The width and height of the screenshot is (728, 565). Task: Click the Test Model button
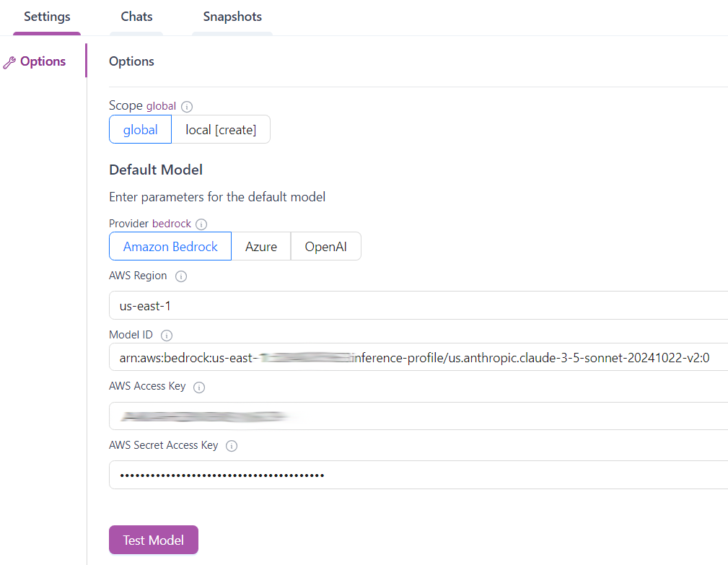[x=154, y=540]
